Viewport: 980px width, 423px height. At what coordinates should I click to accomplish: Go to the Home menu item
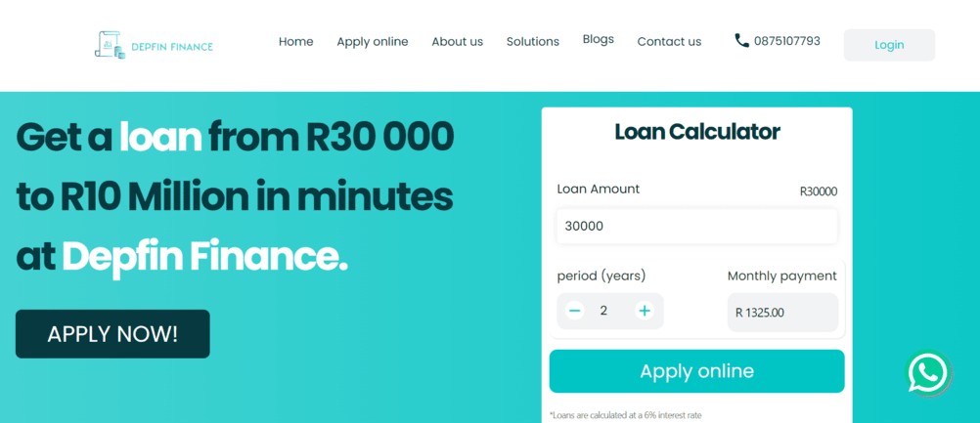pos(295,42)
